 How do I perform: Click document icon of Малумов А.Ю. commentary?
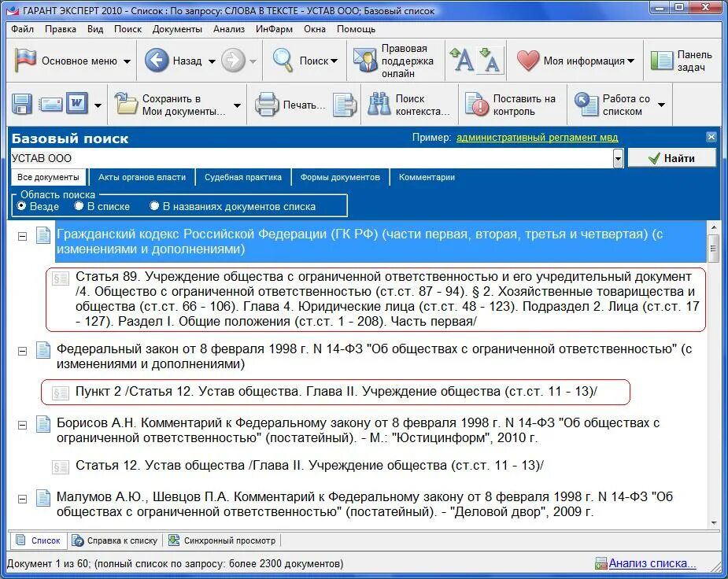[43, 498]
